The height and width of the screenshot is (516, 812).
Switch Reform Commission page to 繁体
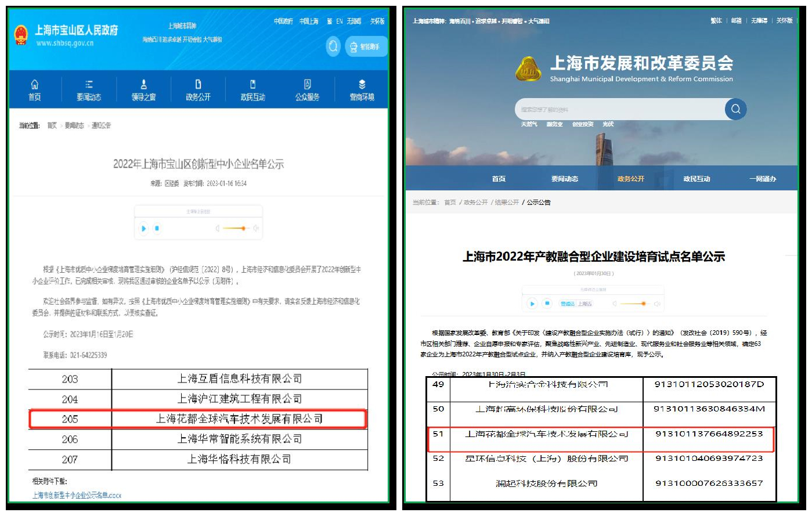pos(716,20)
